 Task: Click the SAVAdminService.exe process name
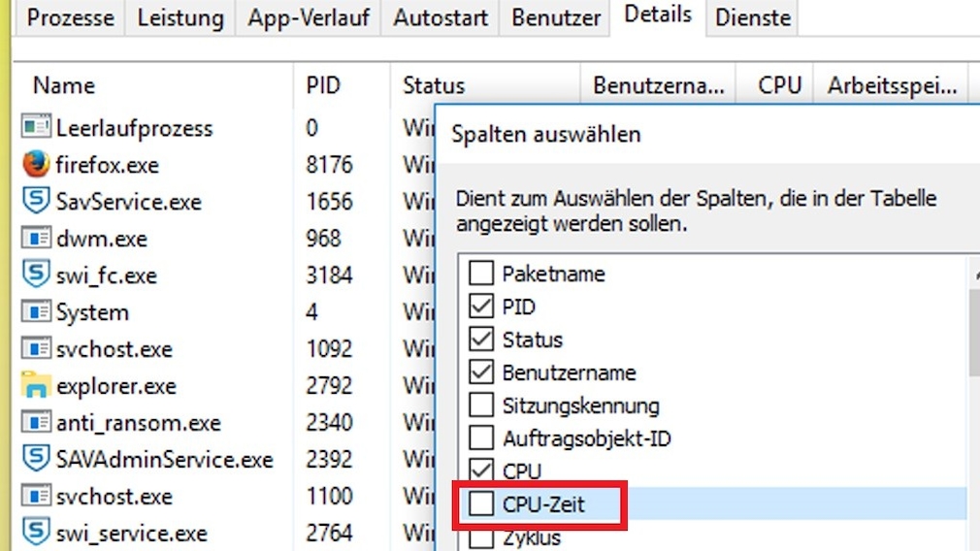[x=164, y=460]
